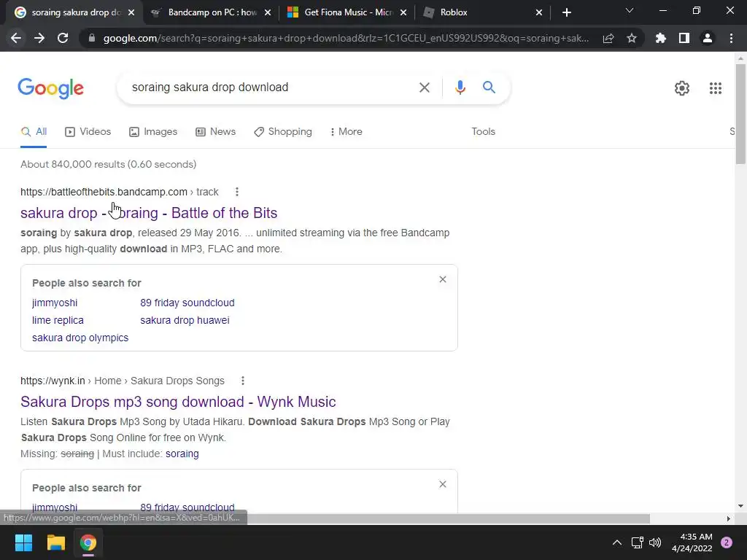Open the Chrome three-dot menu

tap(731, 38)
